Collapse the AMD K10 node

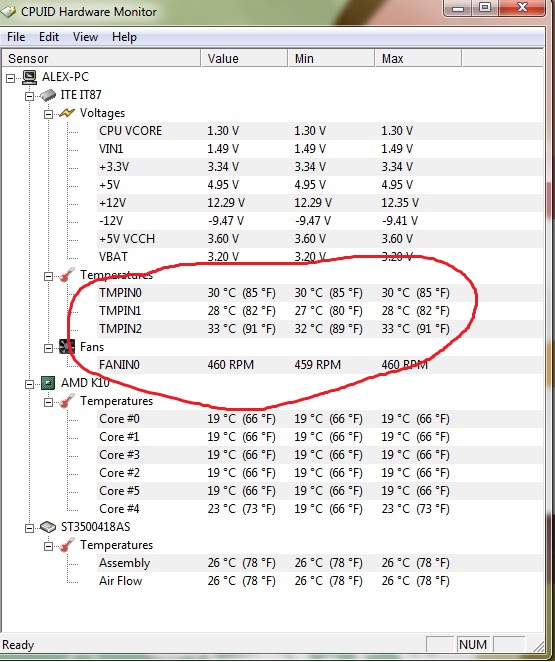[30, 384]
